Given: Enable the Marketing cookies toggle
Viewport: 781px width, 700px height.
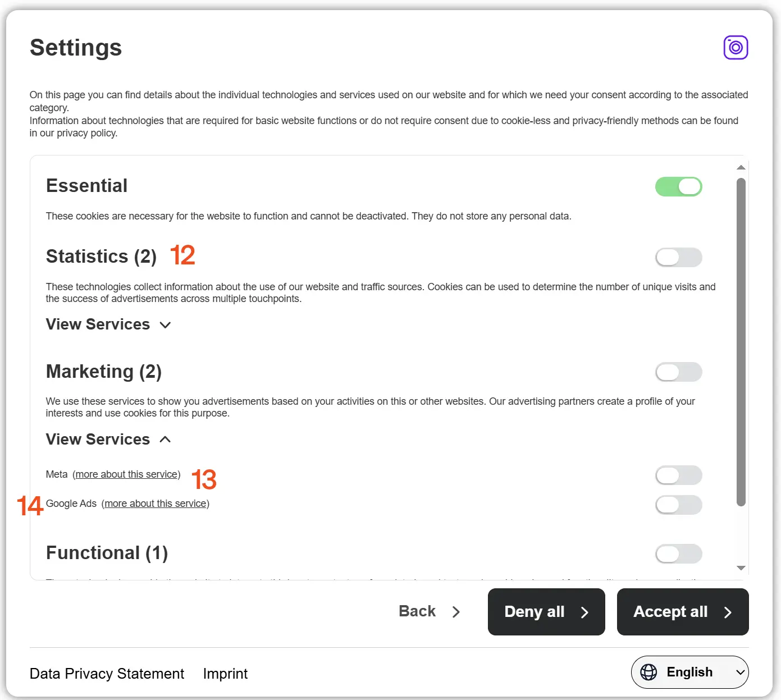Looking at the screenshot, I should click(678, 372).
